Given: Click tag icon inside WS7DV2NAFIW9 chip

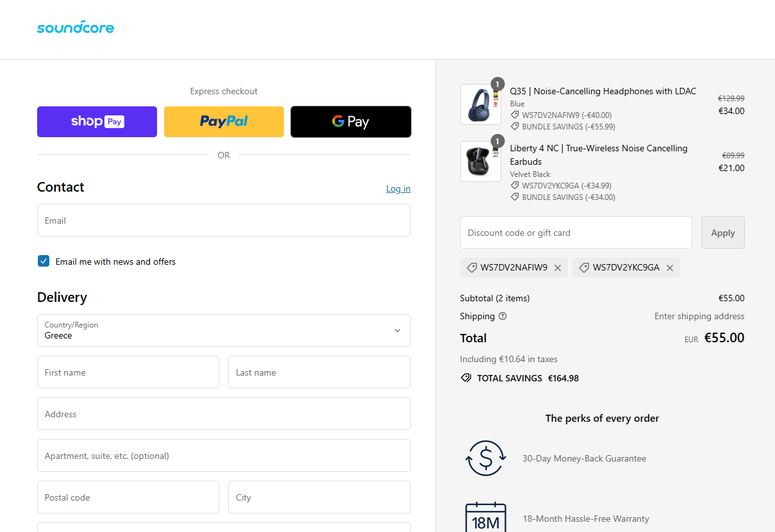Looking at the screenshot, I should [x=472, y=268].
